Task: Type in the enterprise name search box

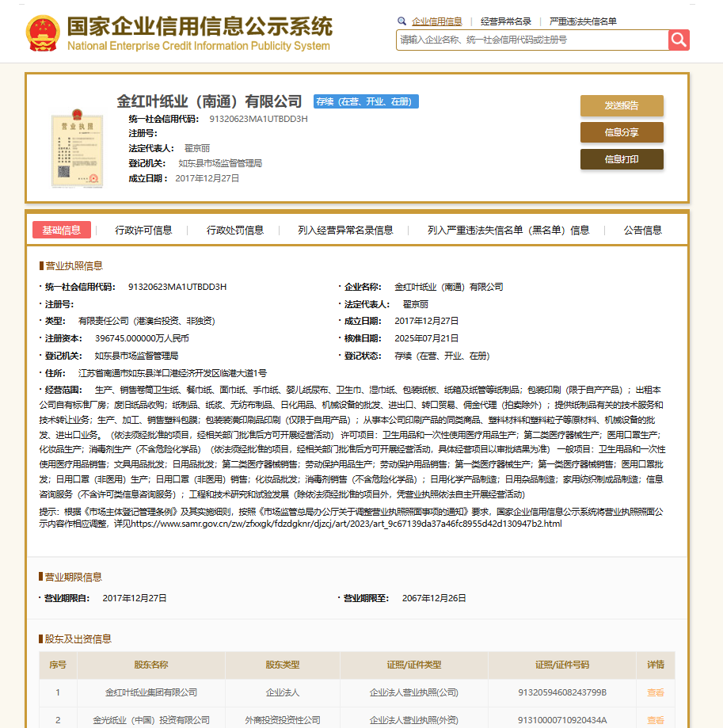Action: pyautogui.click(x=531, y=40)
